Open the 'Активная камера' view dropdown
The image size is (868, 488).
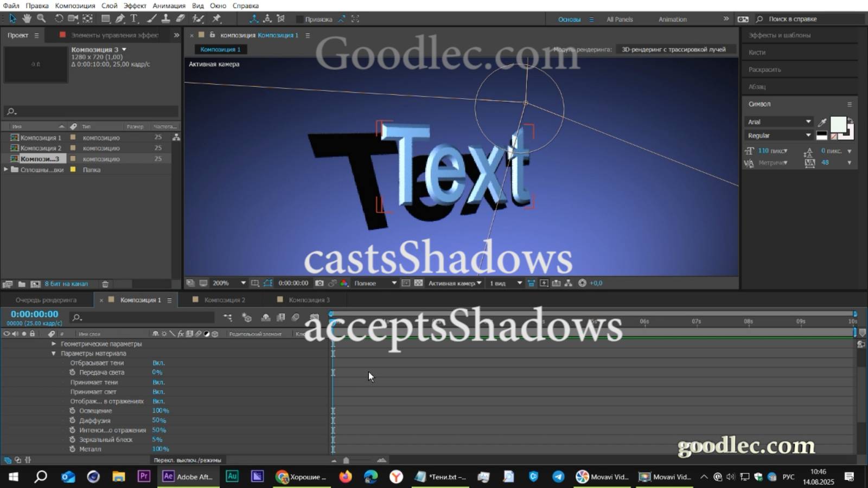(x=455, y=282)
